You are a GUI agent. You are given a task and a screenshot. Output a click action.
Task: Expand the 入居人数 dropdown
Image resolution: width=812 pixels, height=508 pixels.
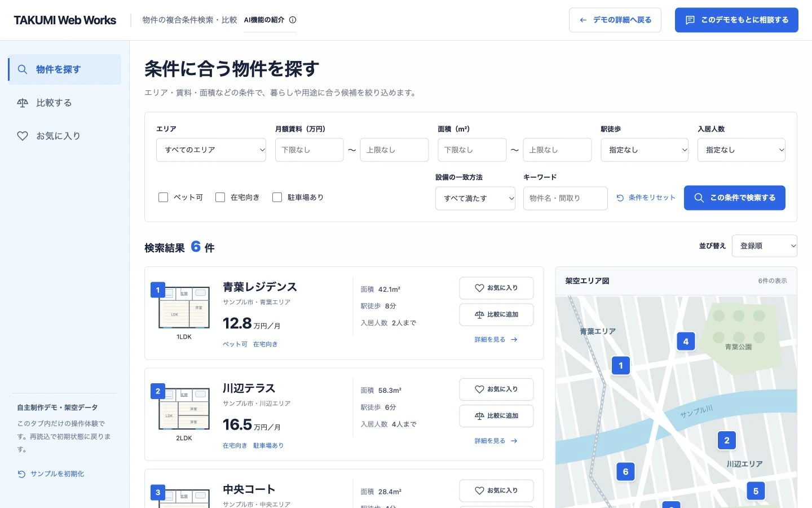coord(742,150)
